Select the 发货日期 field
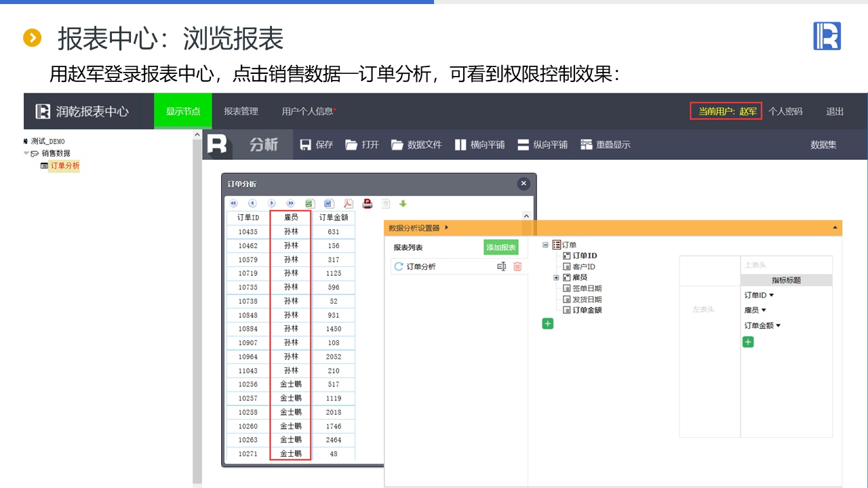Viewport: 868px width, 488px height. tap(587, 300)
